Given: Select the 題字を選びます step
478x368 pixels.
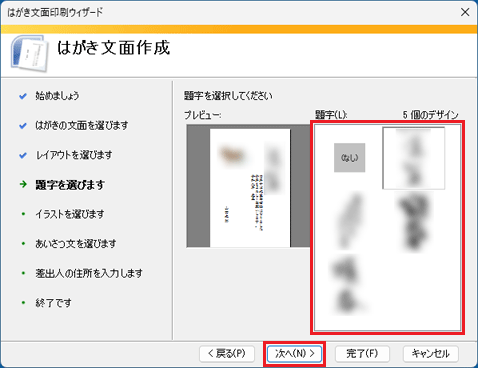Looking at the screenshot, I should point(70,185).
